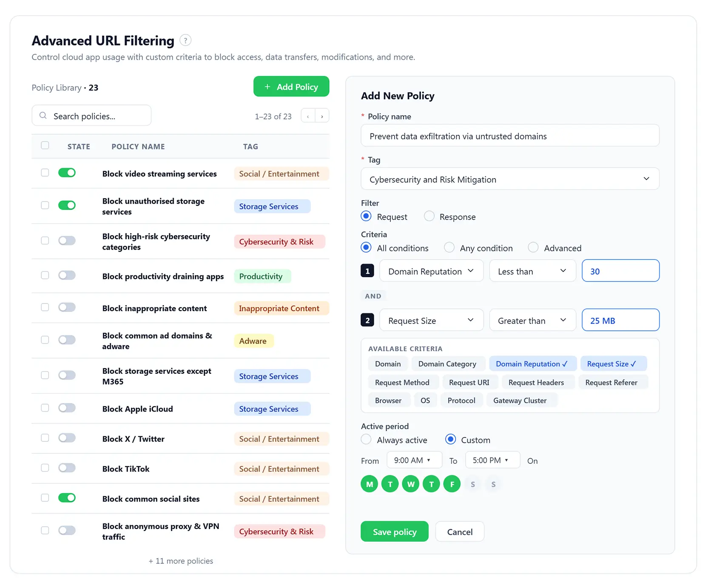Select the Response filter radio
The width and height of the screenshot is (711, 588).
(x=429, y=216)
